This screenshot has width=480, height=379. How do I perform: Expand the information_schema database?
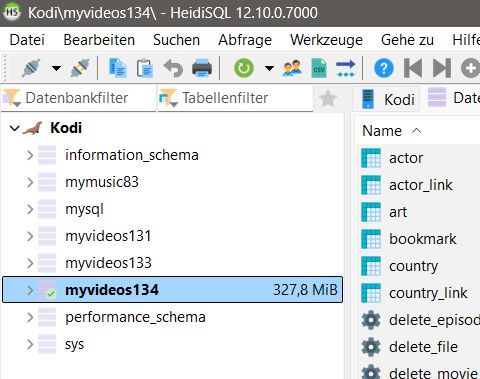(30, 155)
